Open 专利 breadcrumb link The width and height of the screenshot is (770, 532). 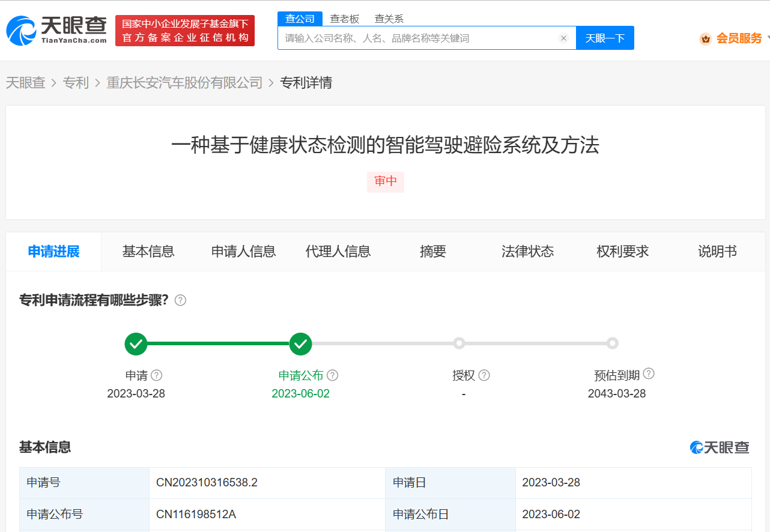tap(76, 83)
